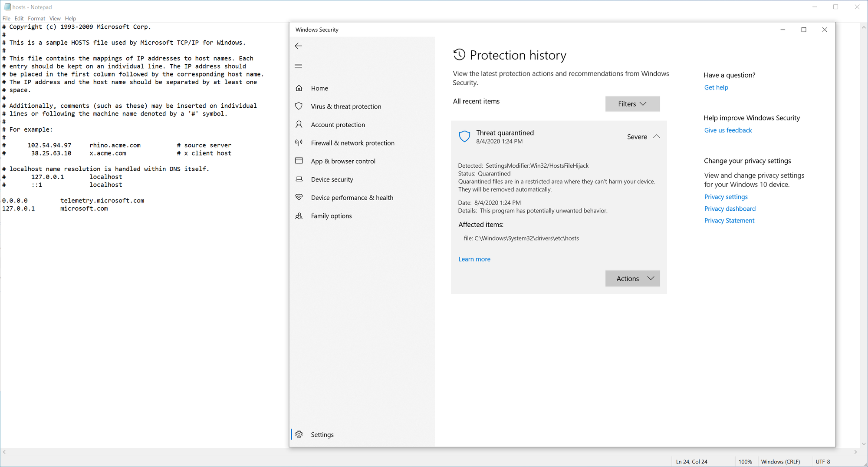This screenshot has height=467, width=868.
Task: Click the Protection history clock icon
Action: point(459,55)
